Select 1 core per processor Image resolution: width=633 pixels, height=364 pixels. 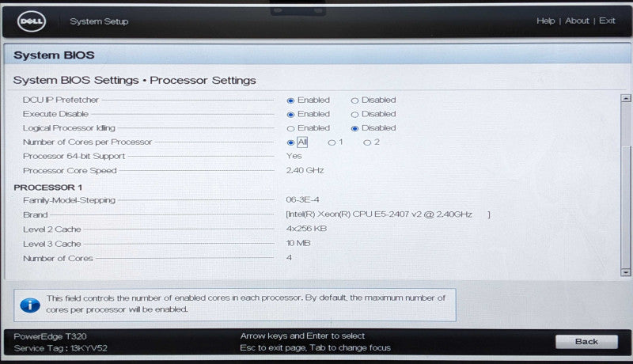coord(332,142)
